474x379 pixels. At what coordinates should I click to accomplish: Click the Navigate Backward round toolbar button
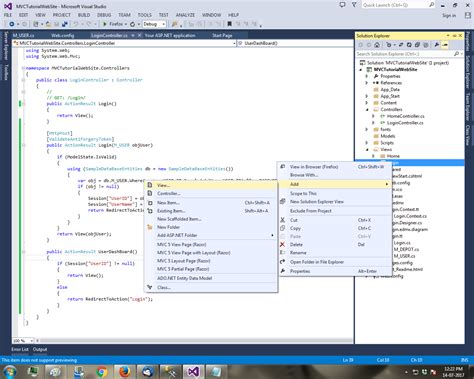pos(12,24)
